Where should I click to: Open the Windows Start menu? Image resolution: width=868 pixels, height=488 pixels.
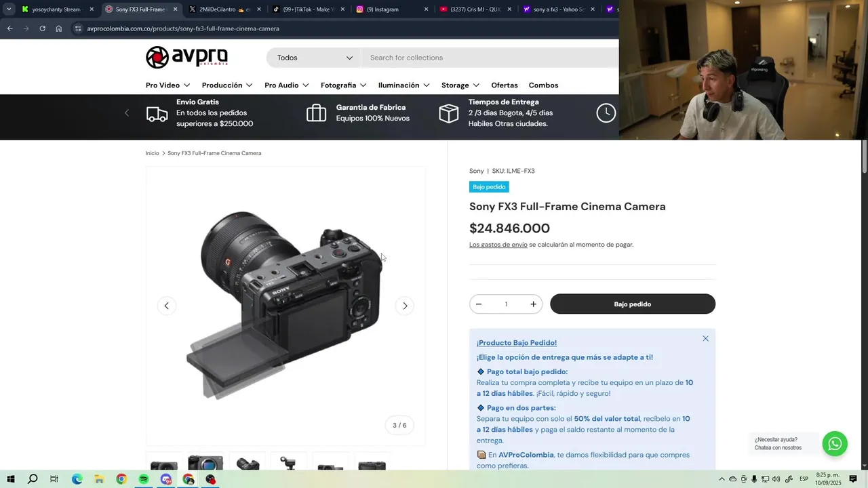click(10, 479)
